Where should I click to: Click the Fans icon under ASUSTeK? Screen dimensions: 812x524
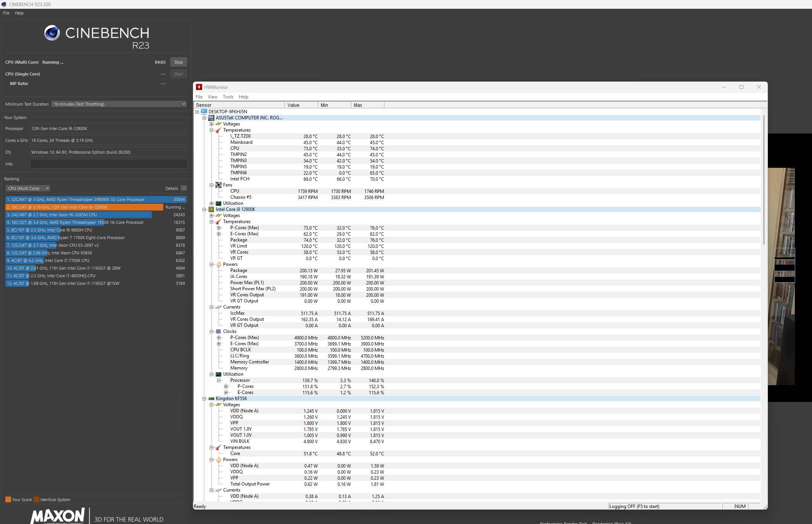tap(219, 185)
